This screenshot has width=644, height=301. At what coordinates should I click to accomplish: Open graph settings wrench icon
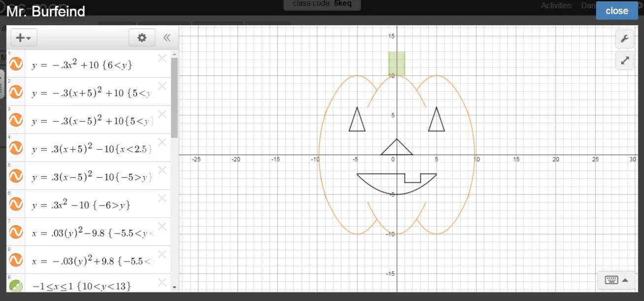[x=624, y=39]
